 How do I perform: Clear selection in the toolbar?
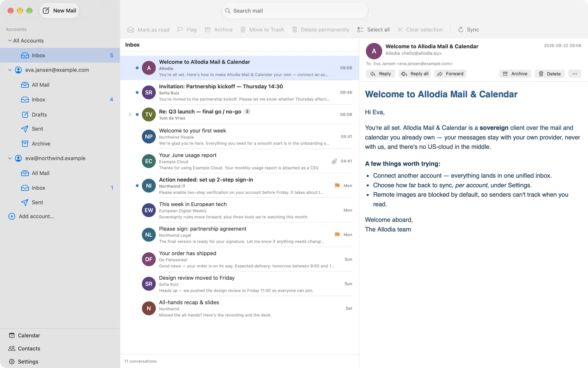(420, 30)
